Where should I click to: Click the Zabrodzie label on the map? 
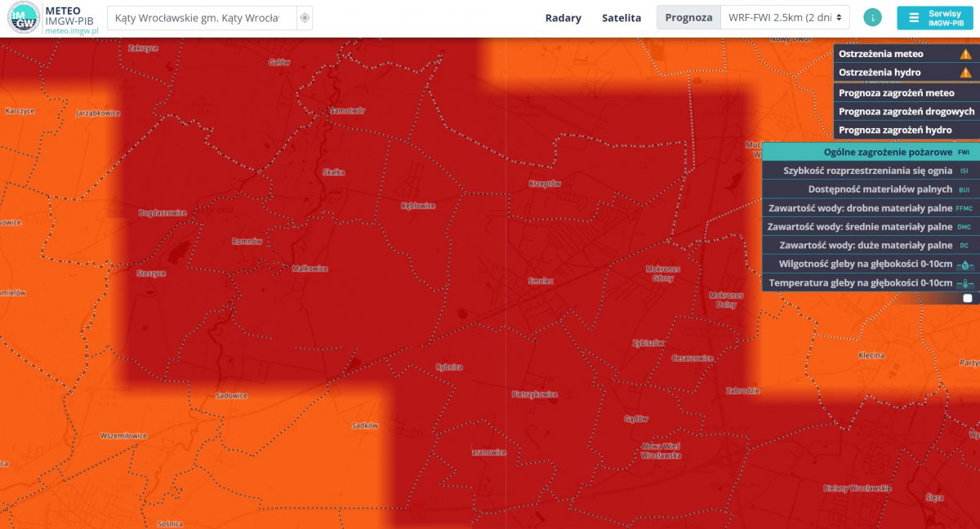[x=742, y=391]
